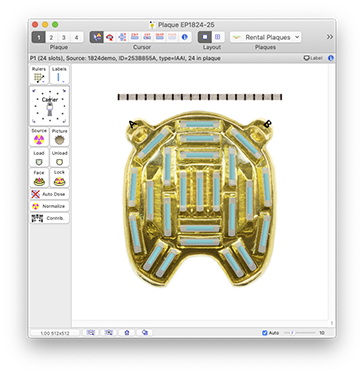Expand the toolbar overflow chevron
The width and height of the screenshot is (364, 375).
tap(330, 37)
